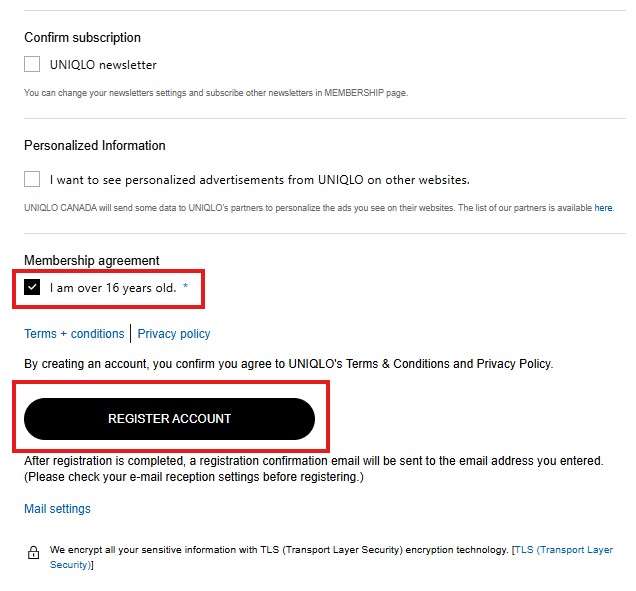Enable the UNIQLO newsletter checkbox

click(x=33, y=65)
